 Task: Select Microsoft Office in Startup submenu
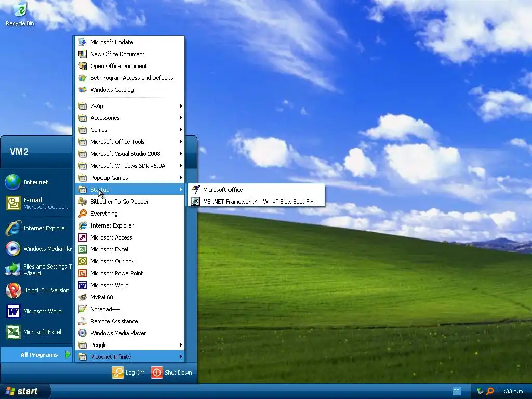(257, 189)
